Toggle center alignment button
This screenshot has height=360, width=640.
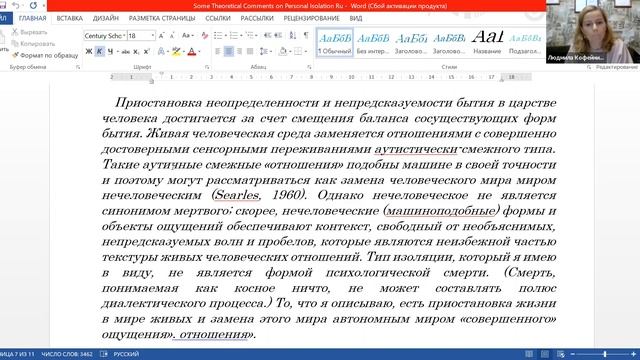coord(229,51)
